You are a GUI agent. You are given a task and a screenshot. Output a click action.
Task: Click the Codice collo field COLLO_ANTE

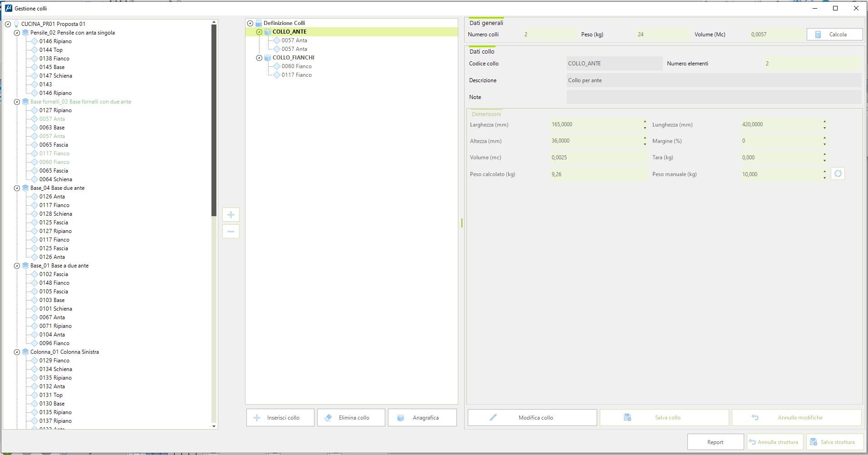point(614,64)
